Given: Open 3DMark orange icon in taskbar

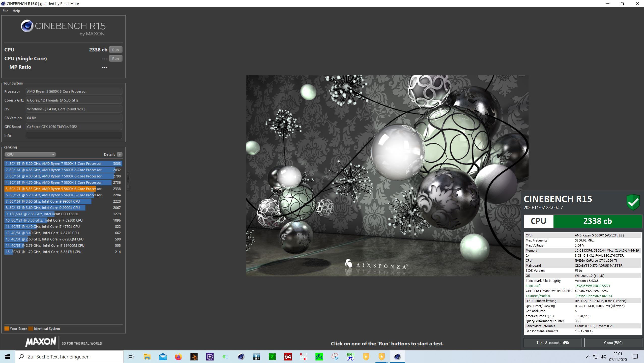Looking at the screenshot, I should tap(194, 357).
